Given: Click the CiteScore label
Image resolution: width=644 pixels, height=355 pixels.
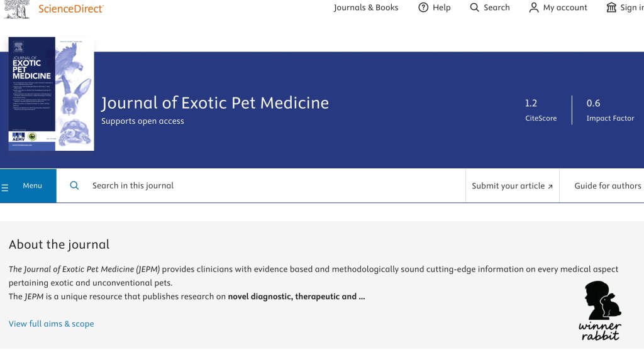Looking at the screenshot, I should tap(541, 118).
